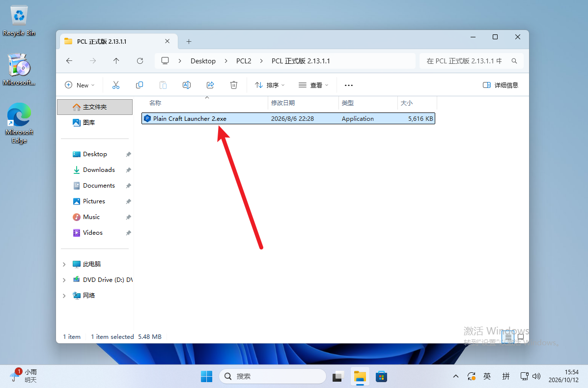This screenshot has height=388, width=588.
Task: Toggle the 拼 IME mode indicator
Action: click(506, 376)
